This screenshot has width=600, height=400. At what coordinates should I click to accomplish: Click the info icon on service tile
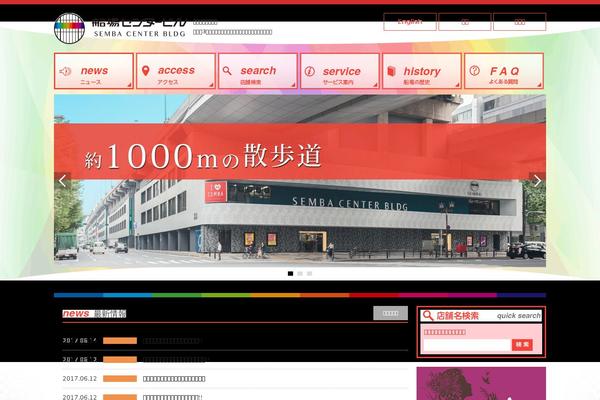point(310,71)
